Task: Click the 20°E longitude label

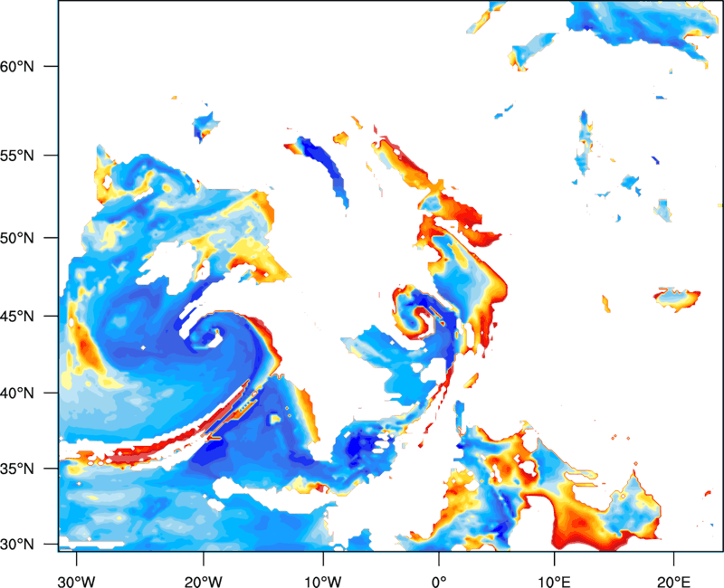Action: click(673, 582)
